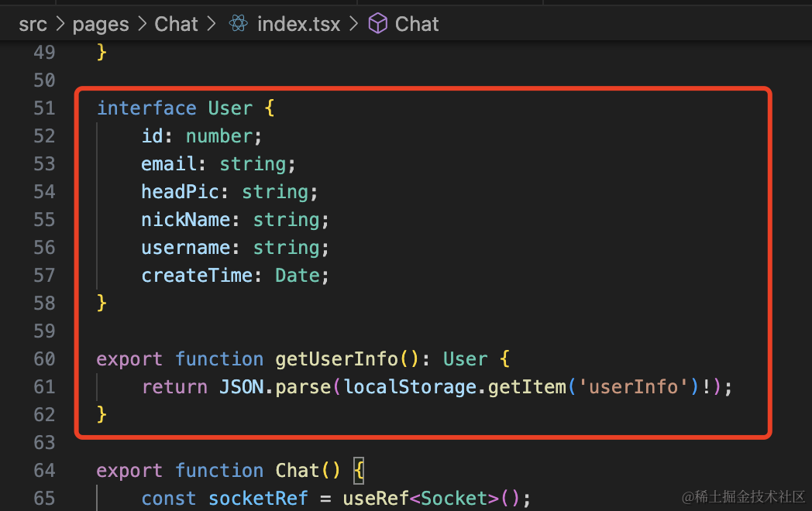Click the 'userInfo' string literal
This screenshot has height=511, width=812.
point(634,387)
